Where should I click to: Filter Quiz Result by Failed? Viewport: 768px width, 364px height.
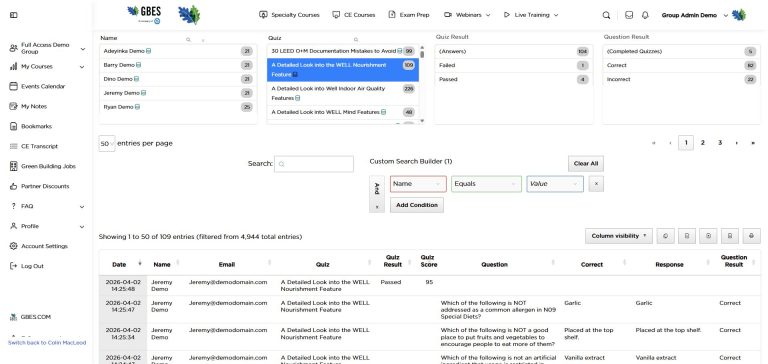[513, 65]
